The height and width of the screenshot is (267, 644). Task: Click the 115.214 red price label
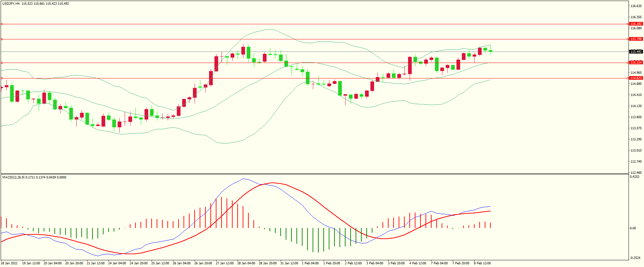coord(636,63)
